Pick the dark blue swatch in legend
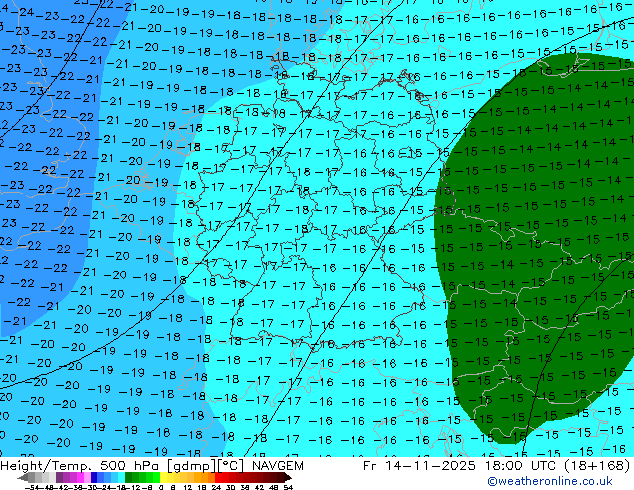 point(94,477)
